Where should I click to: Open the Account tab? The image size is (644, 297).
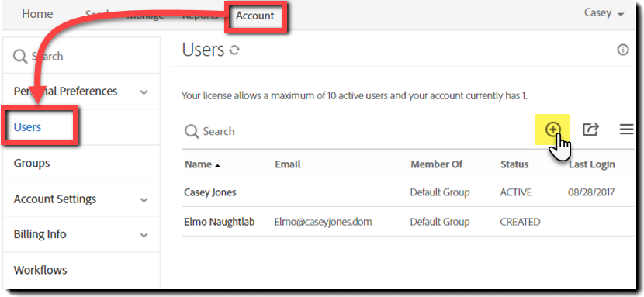tap(254, 16)
